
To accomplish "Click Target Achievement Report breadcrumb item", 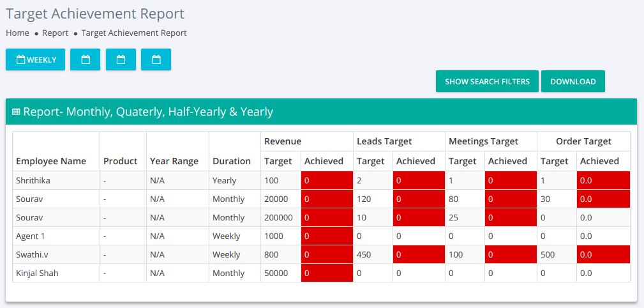I will [x=134, y=33].
